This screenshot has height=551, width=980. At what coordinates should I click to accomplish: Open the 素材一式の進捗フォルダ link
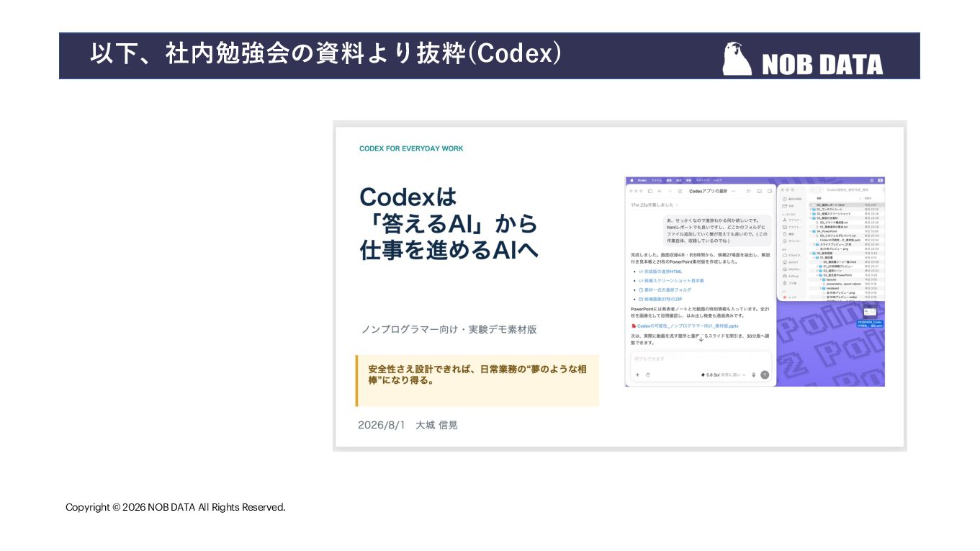tap(665, 290)
